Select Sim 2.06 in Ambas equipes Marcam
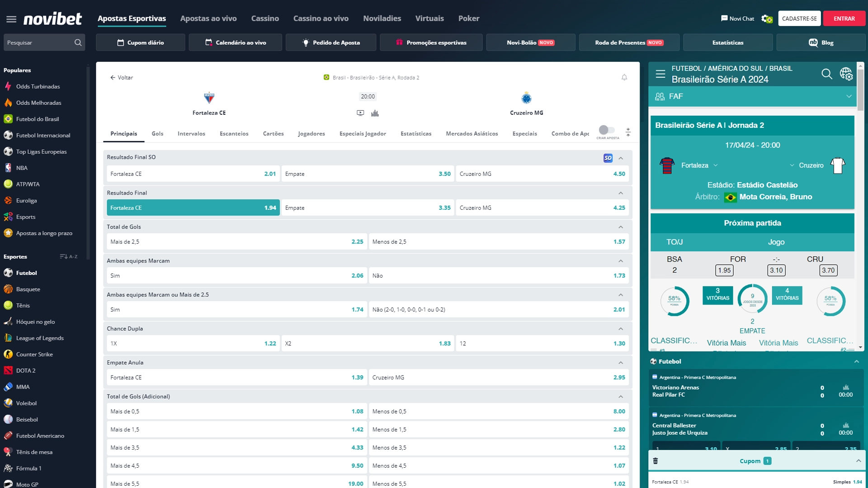 (x=237, y=275)
